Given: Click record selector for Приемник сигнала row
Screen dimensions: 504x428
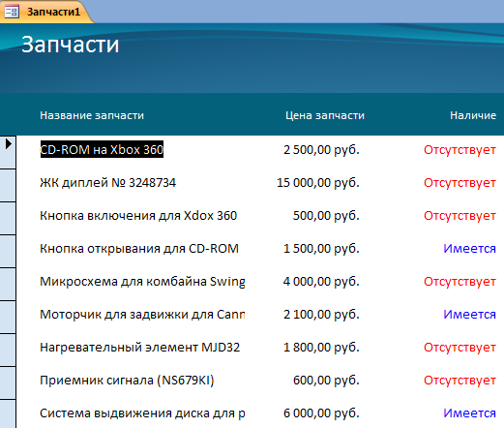Looking at the screenshot, I should click(8, 383).
